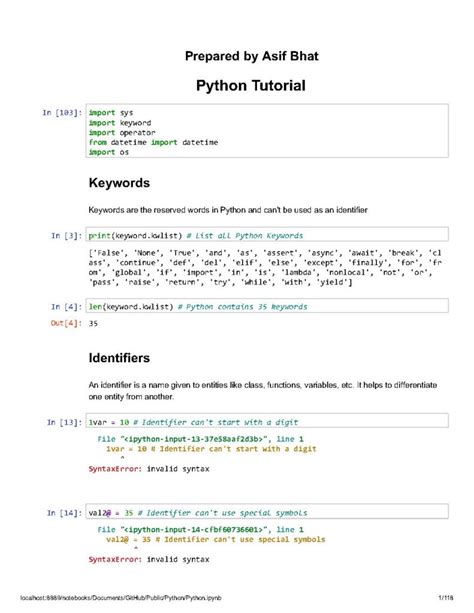Click the first 'SyntaxError: invalid syntax' message
Image resolution: width=474 pixels, height=613 pixels.
click(149, 469)
